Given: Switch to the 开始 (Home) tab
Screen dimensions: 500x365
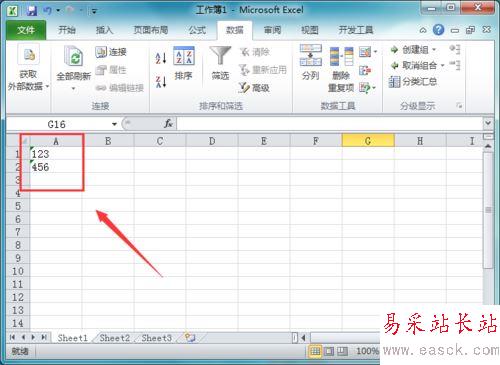Looking at the screenshot, I should (67, 30).
